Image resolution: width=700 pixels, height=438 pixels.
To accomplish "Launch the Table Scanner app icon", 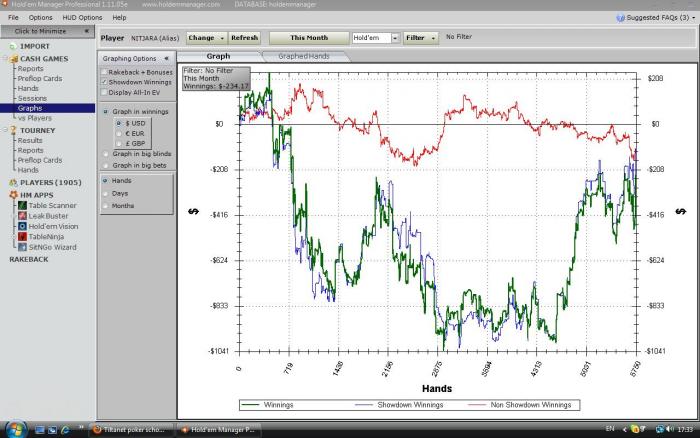I will (22, 205).
